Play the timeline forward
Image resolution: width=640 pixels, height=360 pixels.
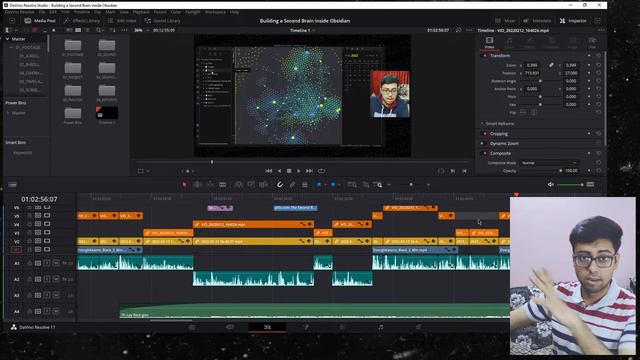299,171
